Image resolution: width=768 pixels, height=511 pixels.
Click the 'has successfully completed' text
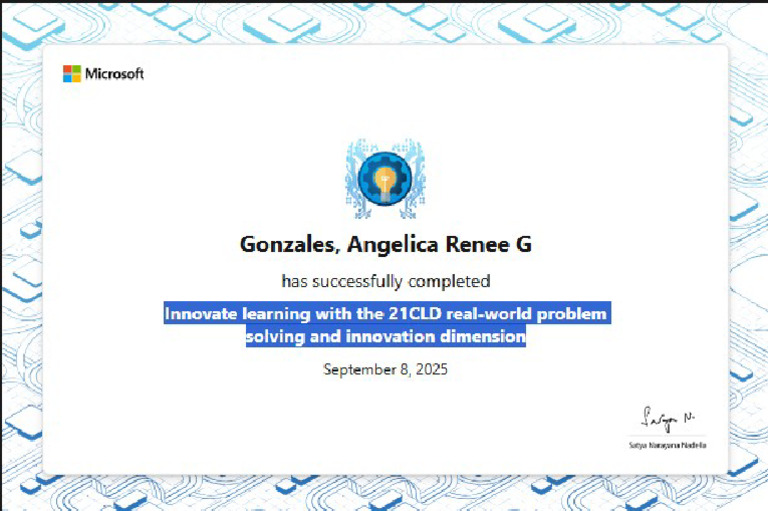point(385,281)
